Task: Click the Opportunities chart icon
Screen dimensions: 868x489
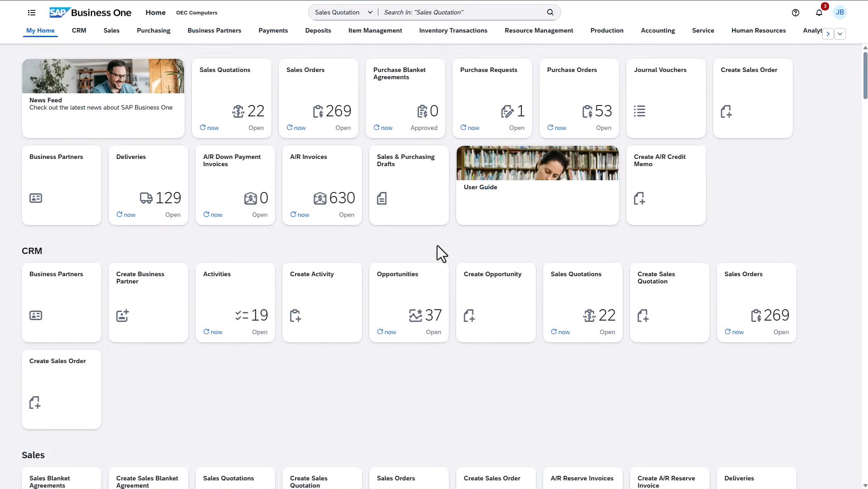Action: [x=415, y=315]
